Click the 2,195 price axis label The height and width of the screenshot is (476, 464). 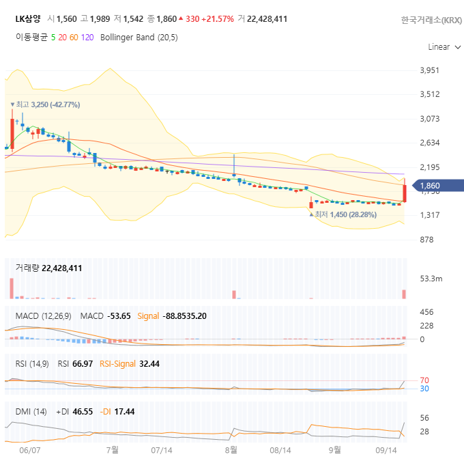pyautogui.click(x=430, y=167)
